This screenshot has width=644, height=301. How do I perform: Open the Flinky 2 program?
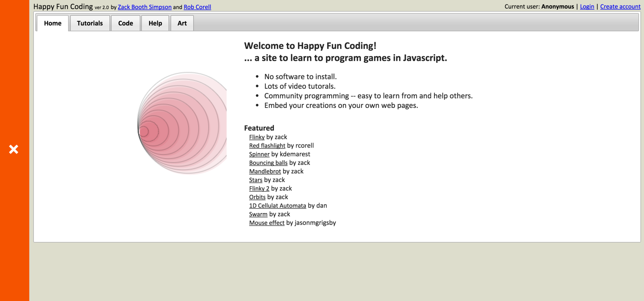259,188
